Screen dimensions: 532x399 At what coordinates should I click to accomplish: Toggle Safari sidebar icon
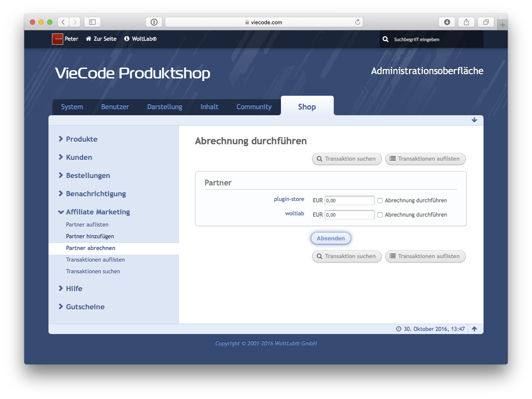tap(92, 22)
